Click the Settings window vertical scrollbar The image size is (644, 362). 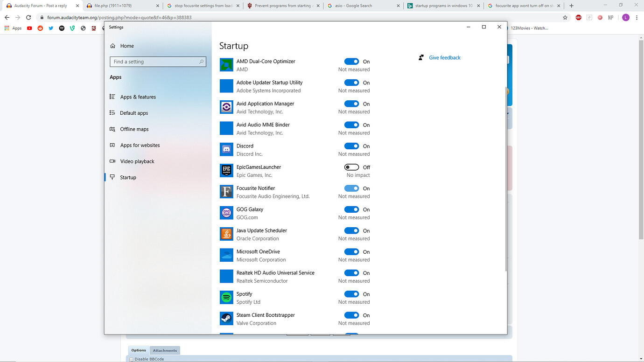506,177
